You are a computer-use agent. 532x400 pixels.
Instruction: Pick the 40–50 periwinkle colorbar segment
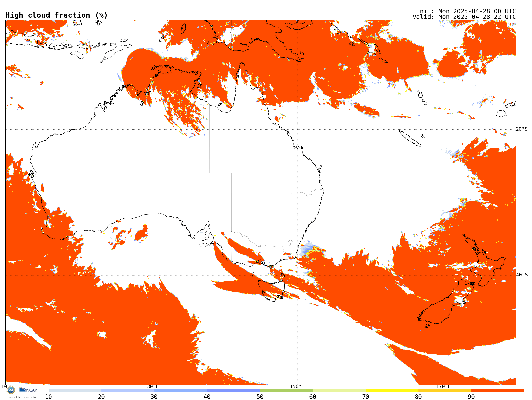click(233, 391)
